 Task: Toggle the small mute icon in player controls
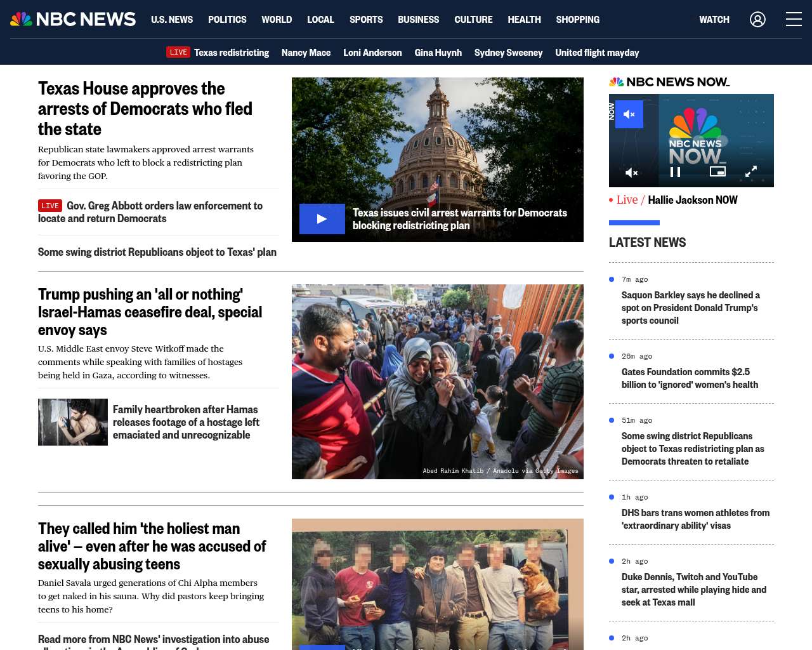point(632,172)
